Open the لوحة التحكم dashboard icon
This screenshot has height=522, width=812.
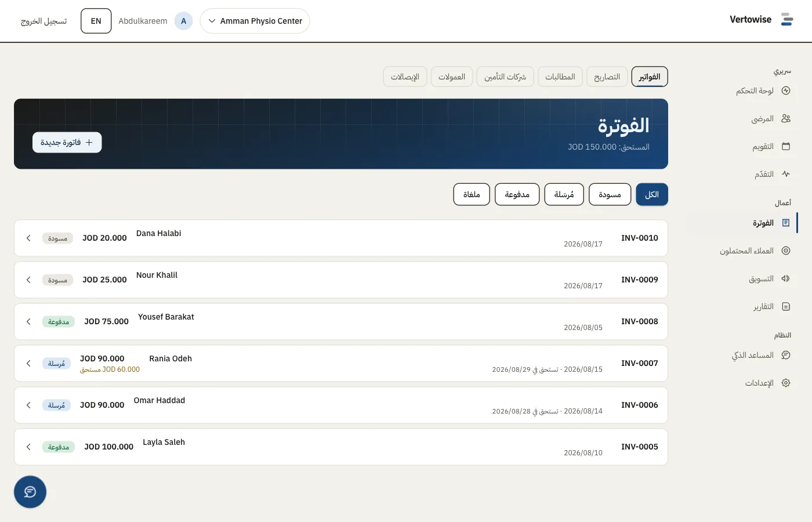[x=786, y=90]
